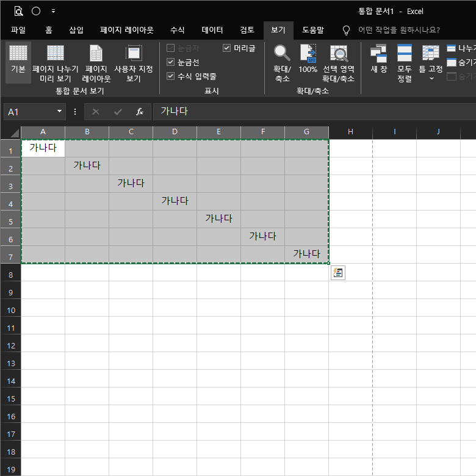Open 사용자 지정 보기
The image size is (476, 476).
(134, 62)
